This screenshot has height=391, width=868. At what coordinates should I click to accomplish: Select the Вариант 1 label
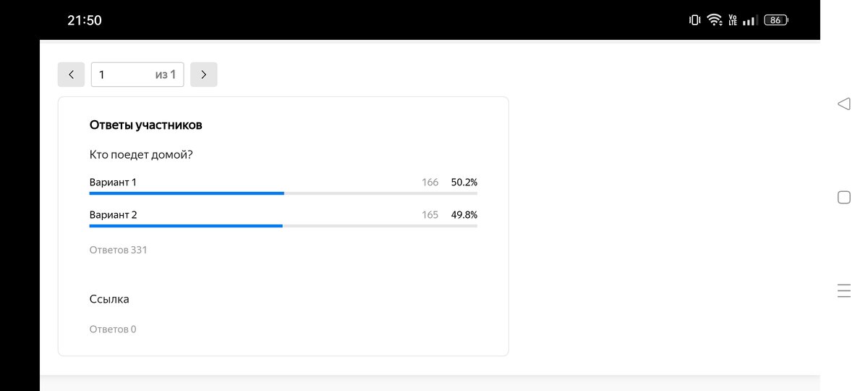pyautogui.click(x=113, y=182)
